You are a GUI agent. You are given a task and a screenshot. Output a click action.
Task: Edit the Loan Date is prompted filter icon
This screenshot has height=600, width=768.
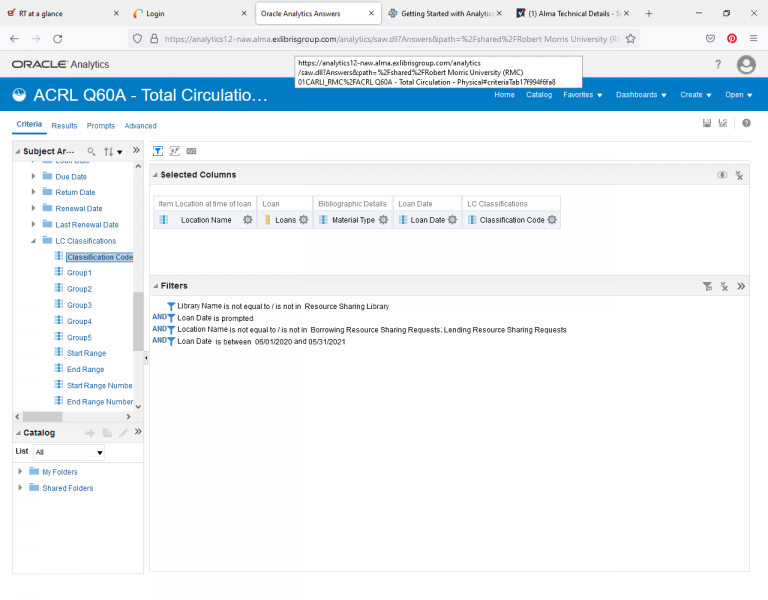[171, 318]
